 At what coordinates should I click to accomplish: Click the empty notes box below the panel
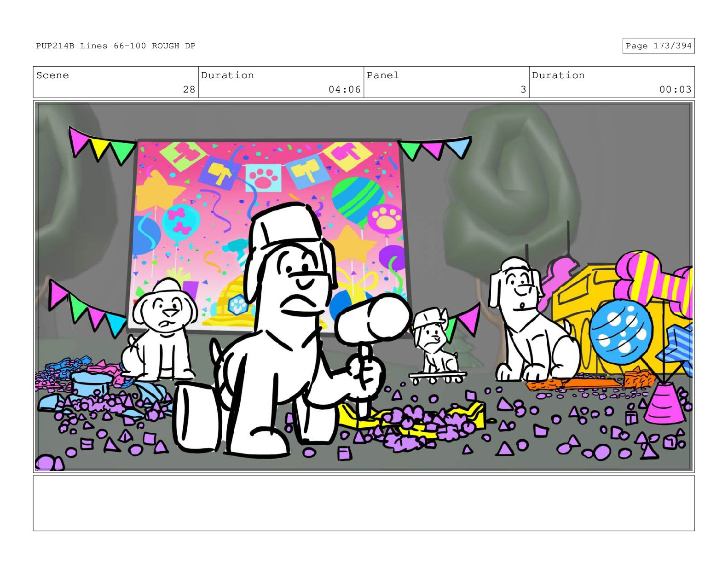[x=364, y=503]
